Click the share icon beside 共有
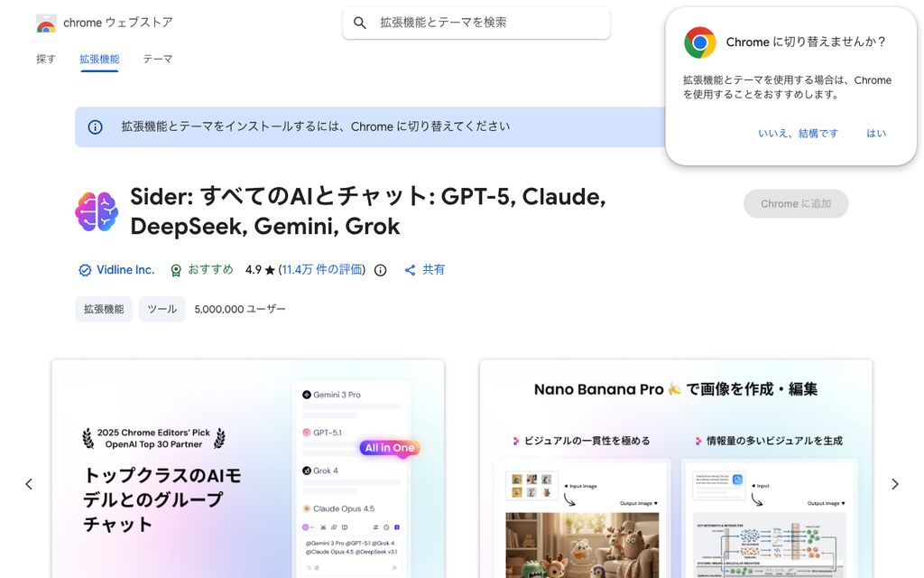924x578 pixels. [x=411, y=270]
